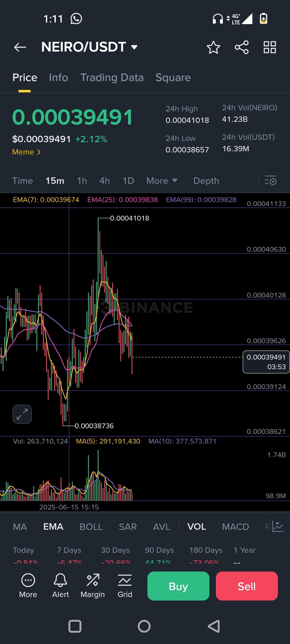This screenshot has width=290, height=644.
Task: Toggle the BOLL indicator
Action: [x=91, y=527]
